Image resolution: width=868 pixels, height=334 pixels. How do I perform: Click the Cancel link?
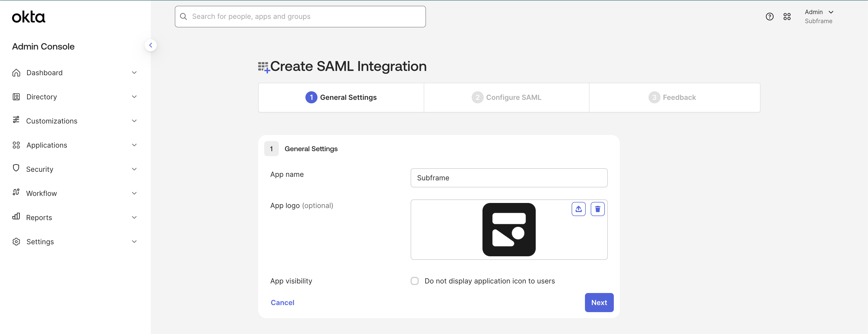point(282,303)
